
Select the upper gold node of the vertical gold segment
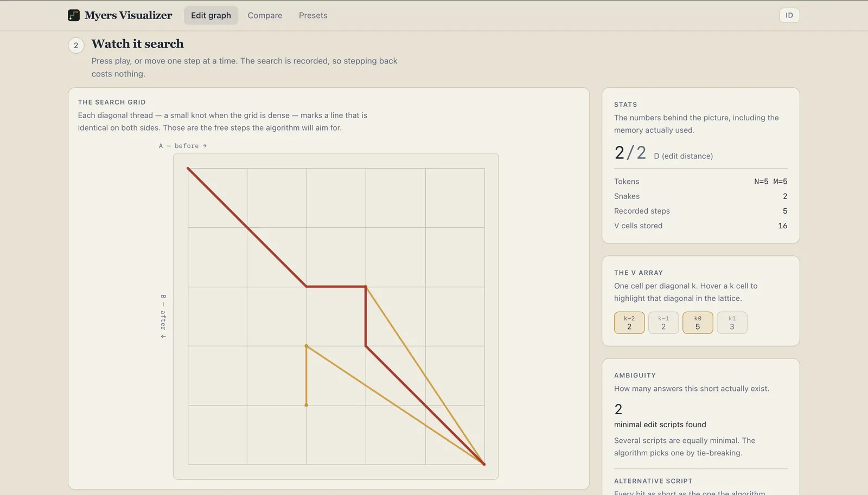click(x=307, y=346)
